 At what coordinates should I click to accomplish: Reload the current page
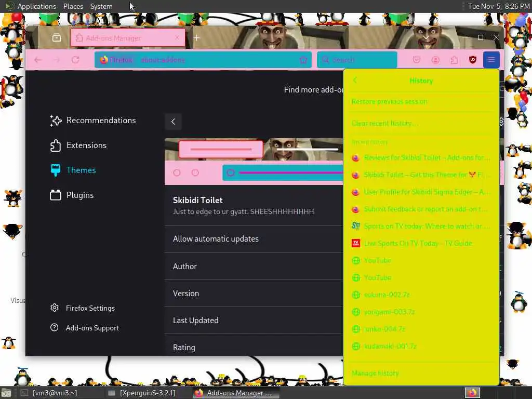point(75,60)
